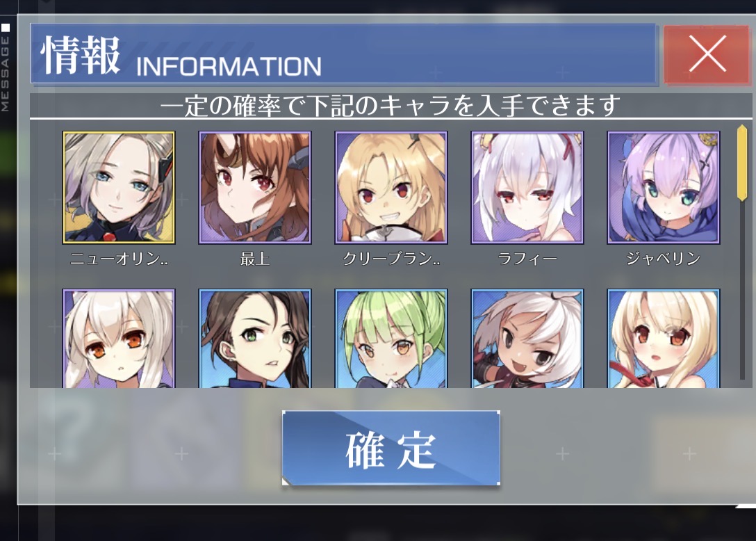This screenshot has width=756, height=541.
Task: Choose the クリーブラン blonde character portrait
Action: [391, 187]
